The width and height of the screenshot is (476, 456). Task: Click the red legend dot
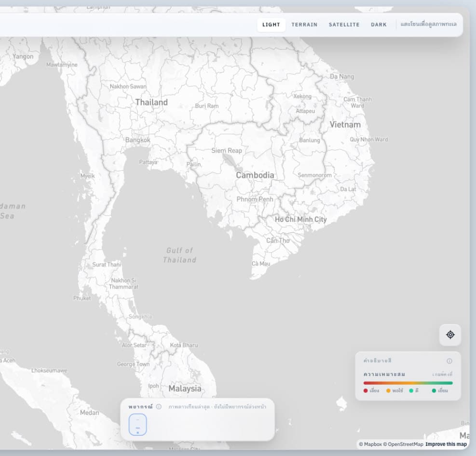[x=366, y=391]
